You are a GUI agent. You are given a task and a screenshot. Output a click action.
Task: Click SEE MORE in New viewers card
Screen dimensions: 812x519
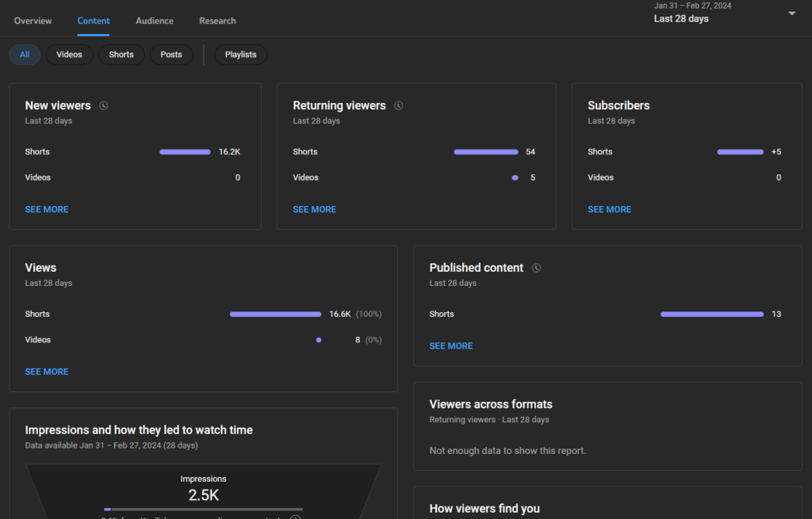point(47,209)
